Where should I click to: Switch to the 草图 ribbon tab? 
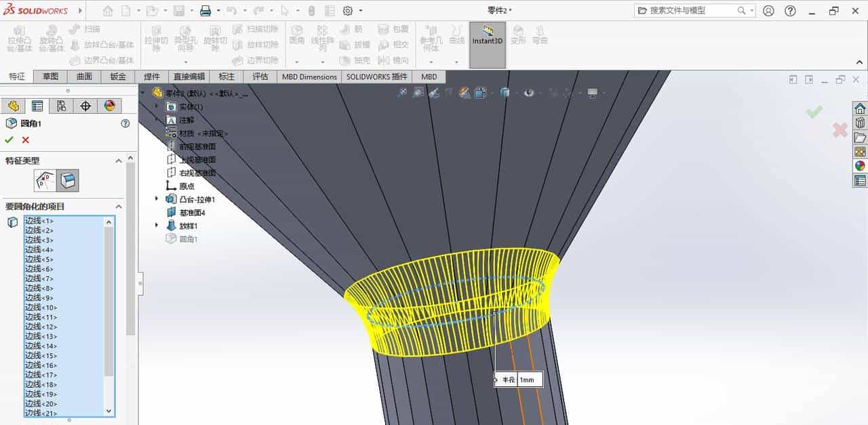point(50,77)
